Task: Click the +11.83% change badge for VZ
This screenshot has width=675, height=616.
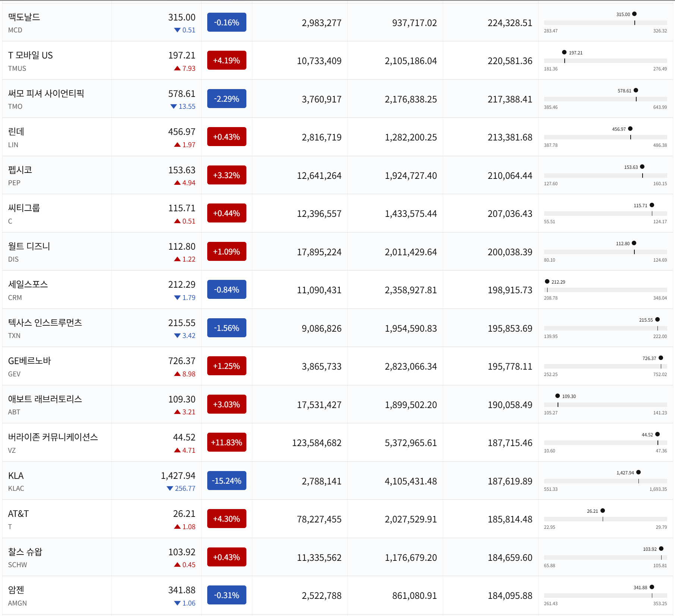Action: tap(227, 442)
